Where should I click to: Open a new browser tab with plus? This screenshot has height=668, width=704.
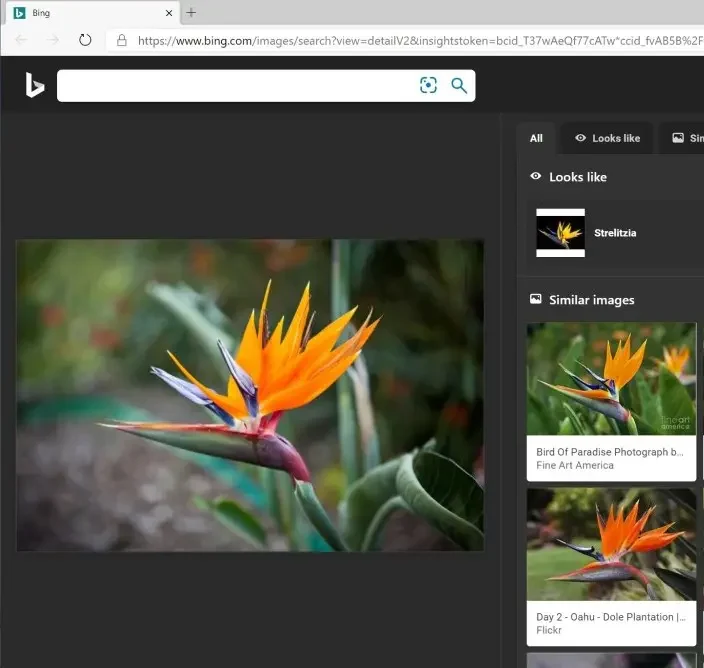pyautogui.click(x=191, y=13)
